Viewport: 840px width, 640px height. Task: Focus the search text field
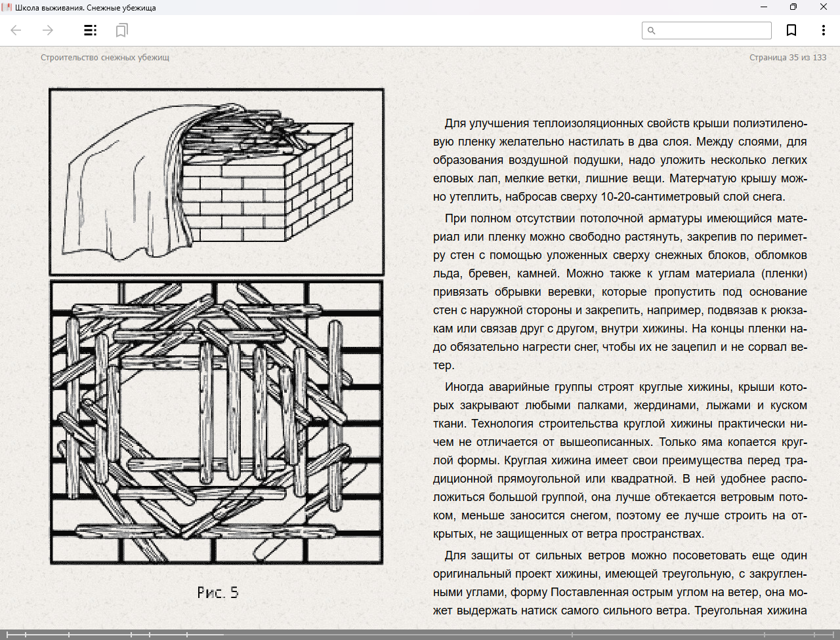click(713, 31)
